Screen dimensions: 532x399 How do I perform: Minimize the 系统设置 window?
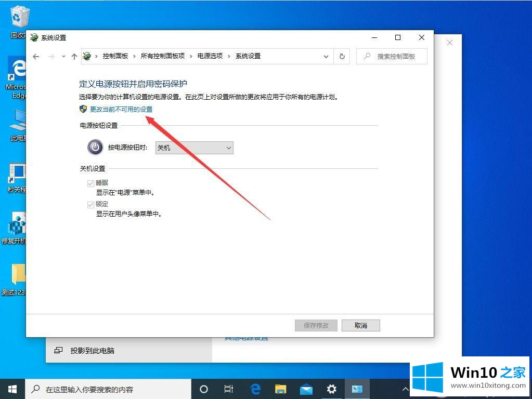374,37
